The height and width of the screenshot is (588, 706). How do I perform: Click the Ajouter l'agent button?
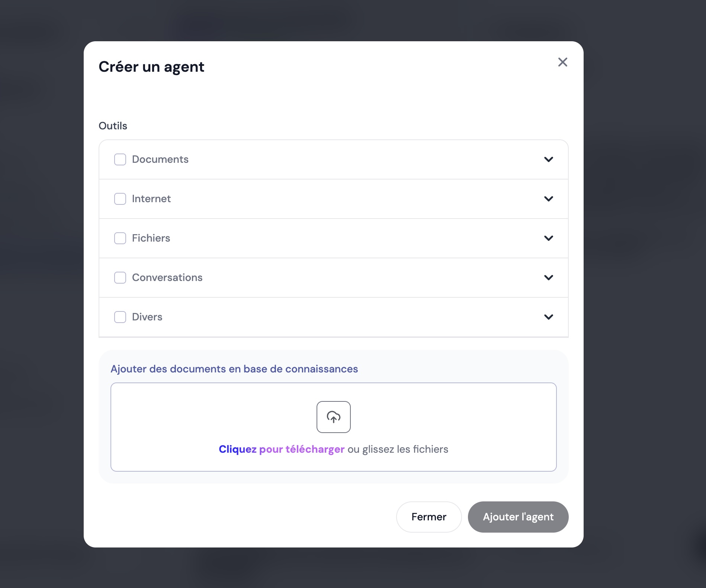(x=518, y=517)
